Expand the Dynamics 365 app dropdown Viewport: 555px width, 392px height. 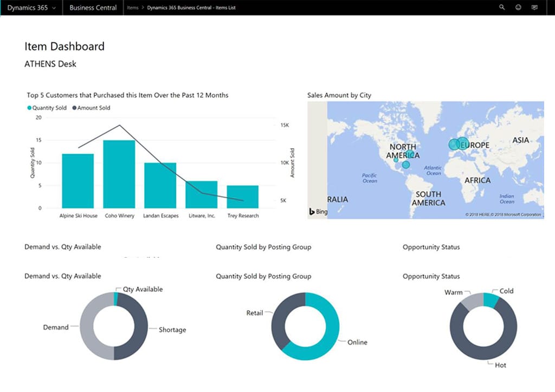click(x=31, y=8)
